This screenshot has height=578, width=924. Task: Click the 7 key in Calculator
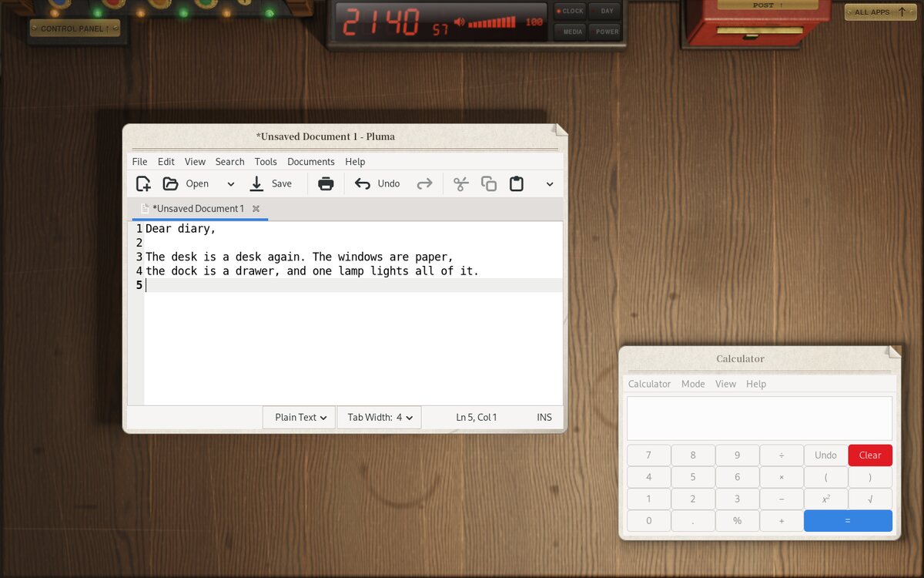click(648, 455)
